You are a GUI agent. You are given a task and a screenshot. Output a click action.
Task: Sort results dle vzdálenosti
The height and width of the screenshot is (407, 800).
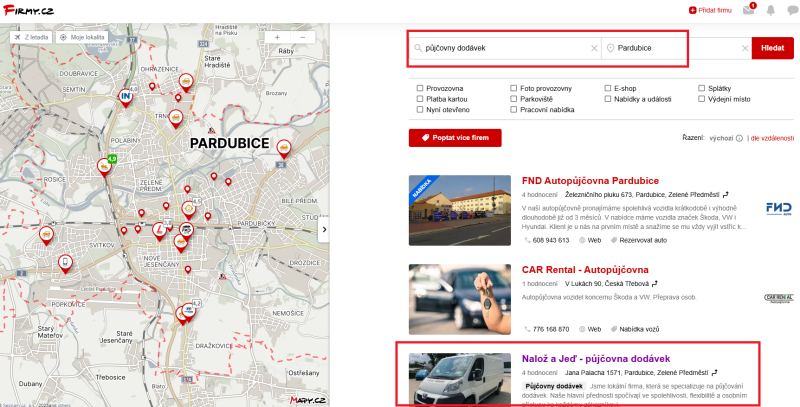(x=772, y=138)
